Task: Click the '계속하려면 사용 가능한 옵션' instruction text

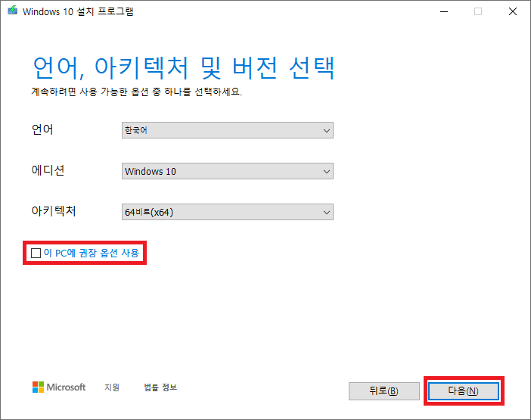Action: (136, 92)
